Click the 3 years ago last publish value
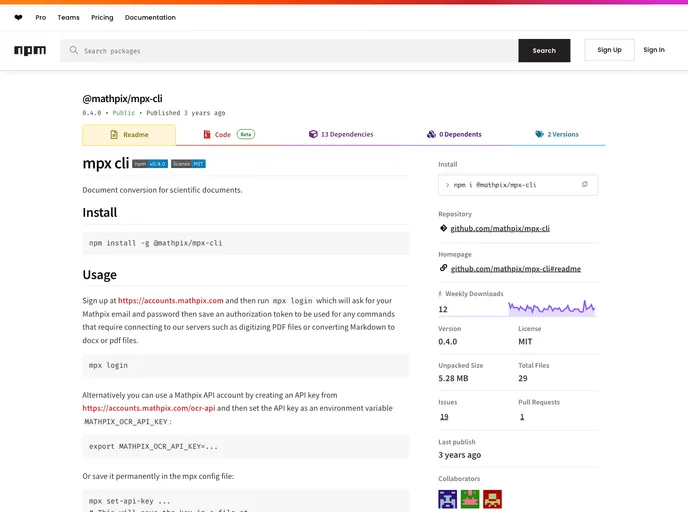This screenshot has width=688, height=512. click(459, 455)
